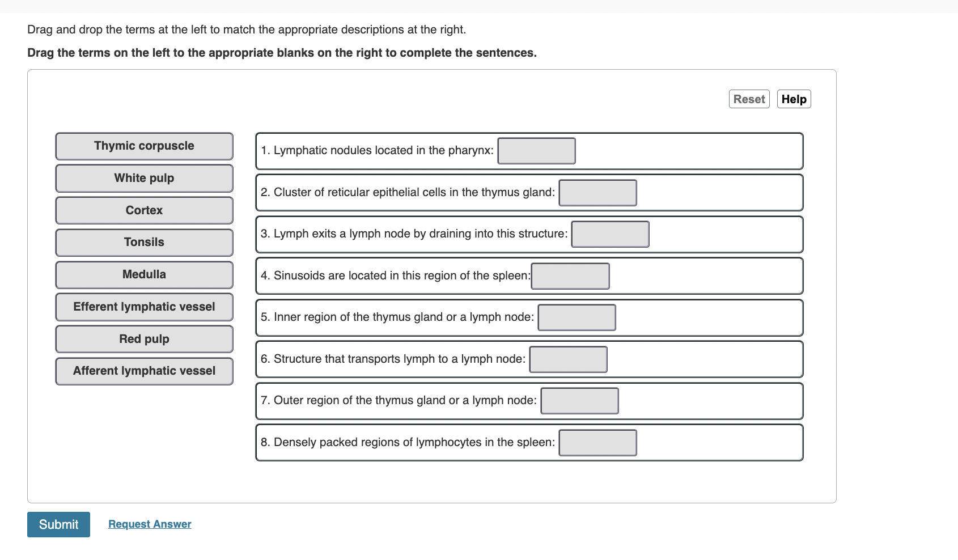Click the blank for lymph transport structure
958x560 pixels.
point(568,359)
